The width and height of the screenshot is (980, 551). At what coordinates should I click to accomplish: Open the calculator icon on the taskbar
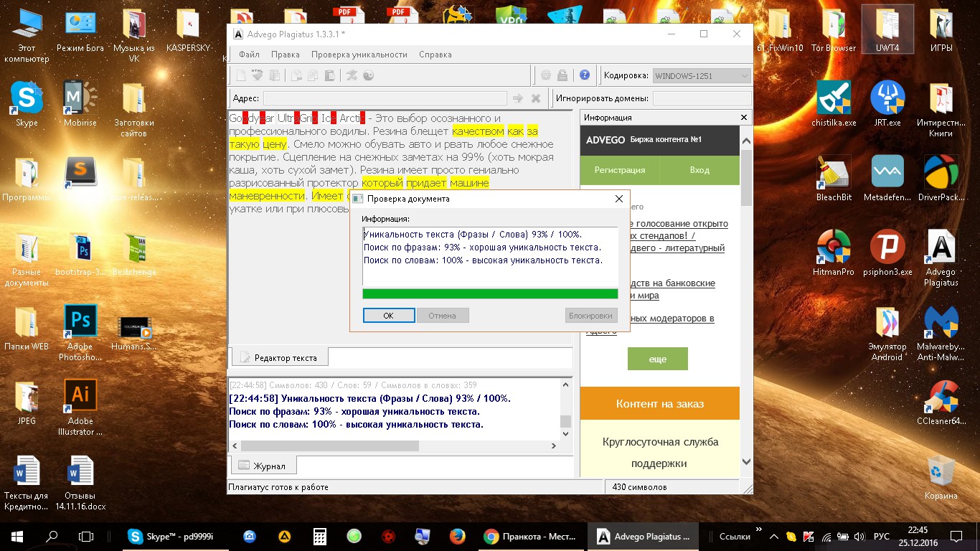319,536
